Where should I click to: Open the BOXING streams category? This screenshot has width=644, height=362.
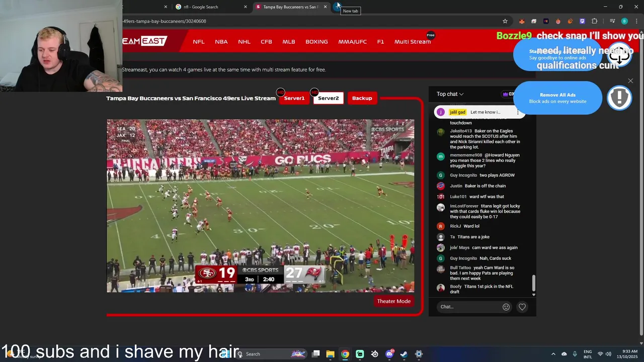pyautogui.click(x=316, y=42)
